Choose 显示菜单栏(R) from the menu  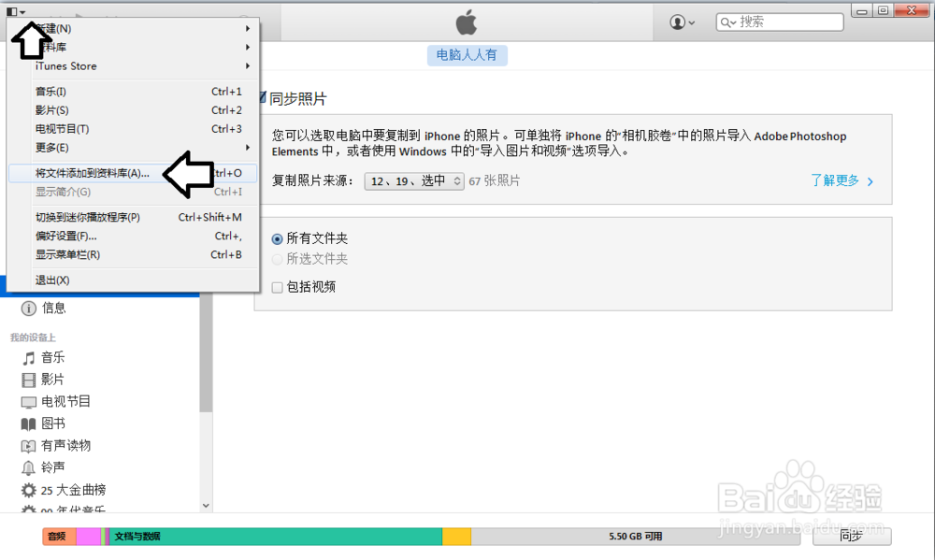[133, 254]
